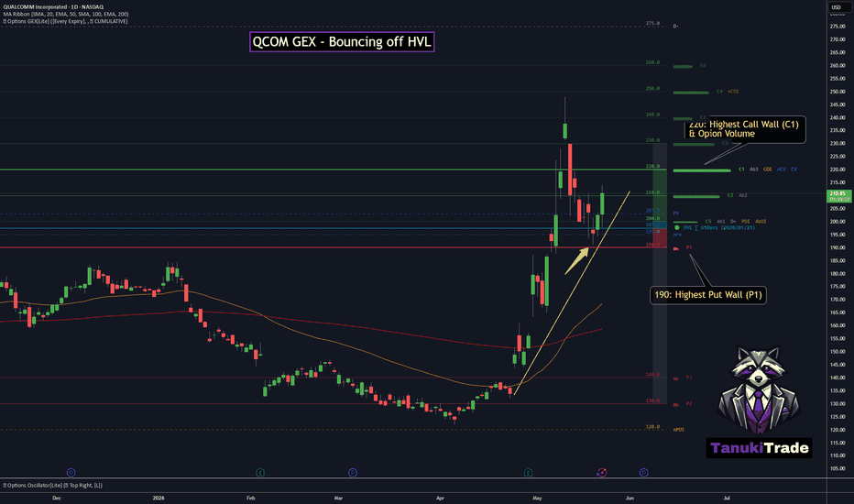This screenshot has width=854, height=504.
Task: Open the dividend marker near March on the timeline
Action: pyautogui.click(x=353, y=473)
